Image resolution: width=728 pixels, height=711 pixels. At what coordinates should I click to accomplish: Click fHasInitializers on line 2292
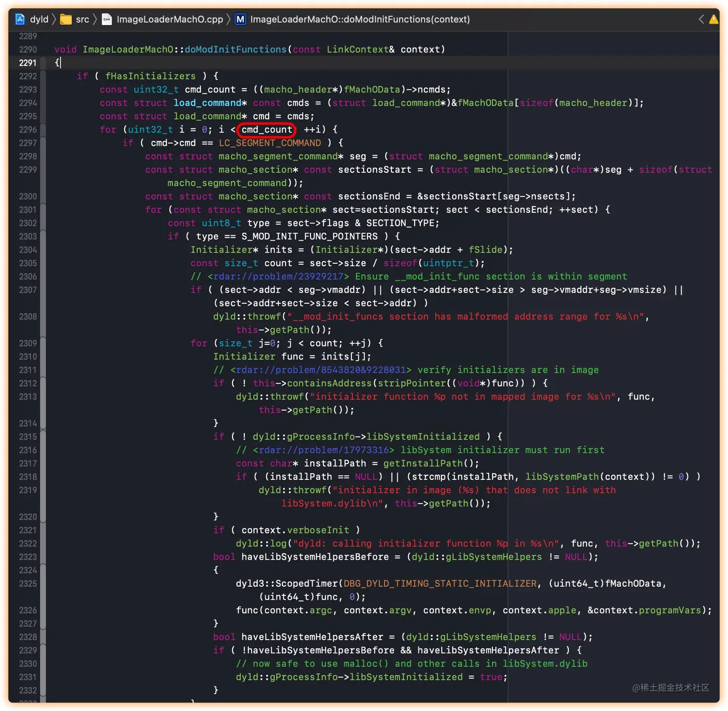click(x=151, y=76)
